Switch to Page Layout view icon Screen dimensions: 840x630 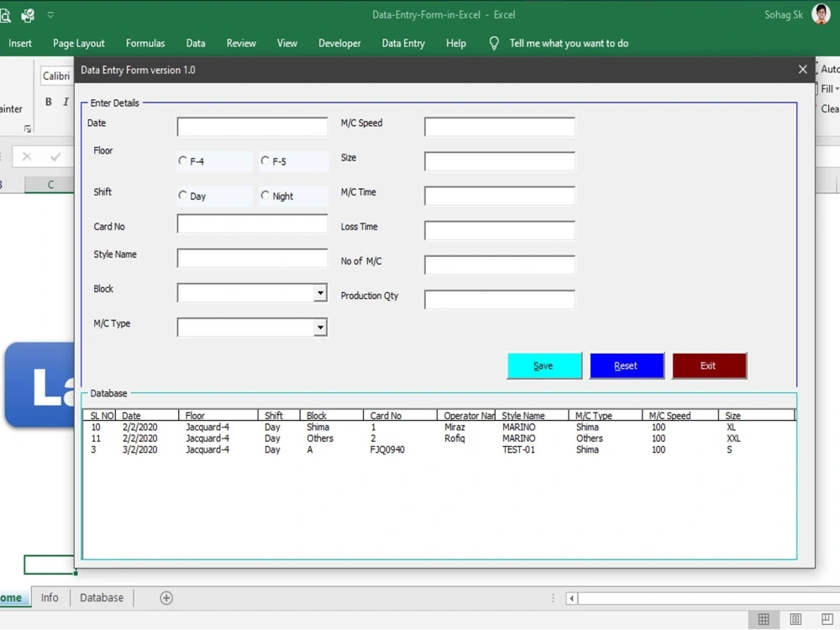click(x=795, y=619)
